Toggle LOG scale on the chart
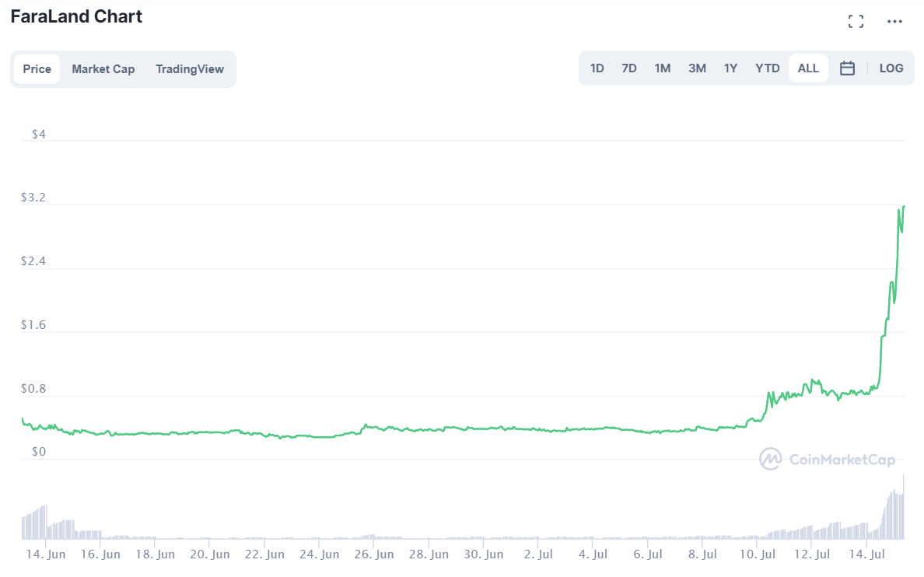The image size is (924, 577). (x=891, y=68)
